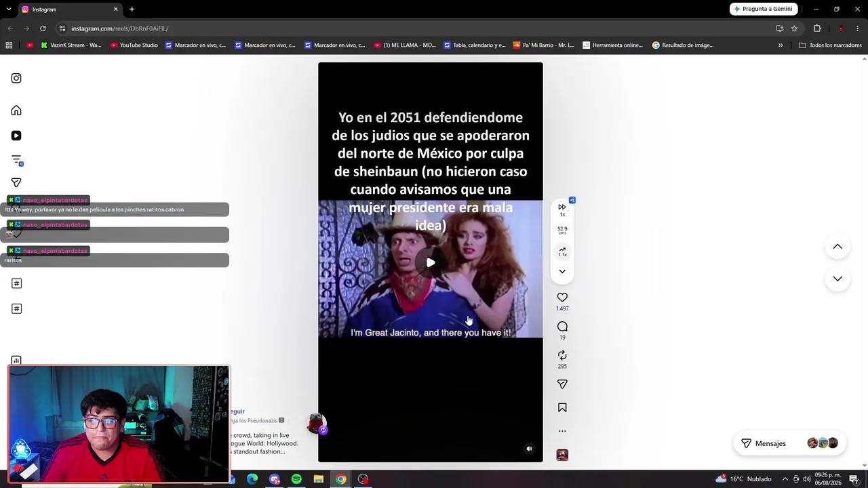Image resolution: width=868 pixels, height=488 pixels.
Task: Open the sidebar direct messages paper-plane icon
Action: point(16,182)
